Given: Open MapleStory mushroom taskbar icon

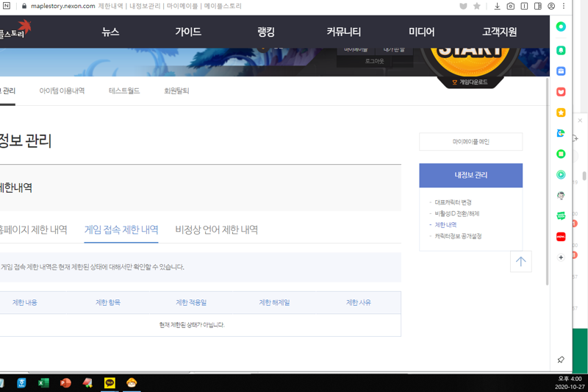Looking at the screenshot, I should [x=132, y=383].
